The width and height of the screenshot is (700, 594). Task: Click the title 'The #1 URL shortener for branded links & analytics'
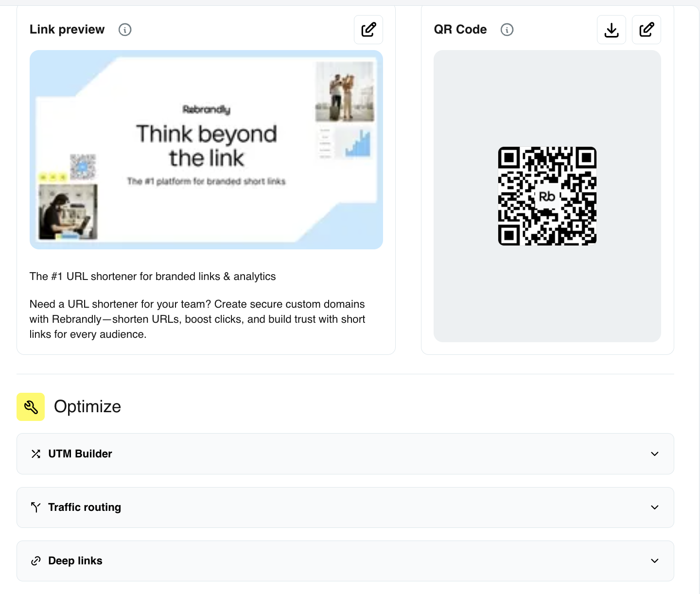(153, 277)
